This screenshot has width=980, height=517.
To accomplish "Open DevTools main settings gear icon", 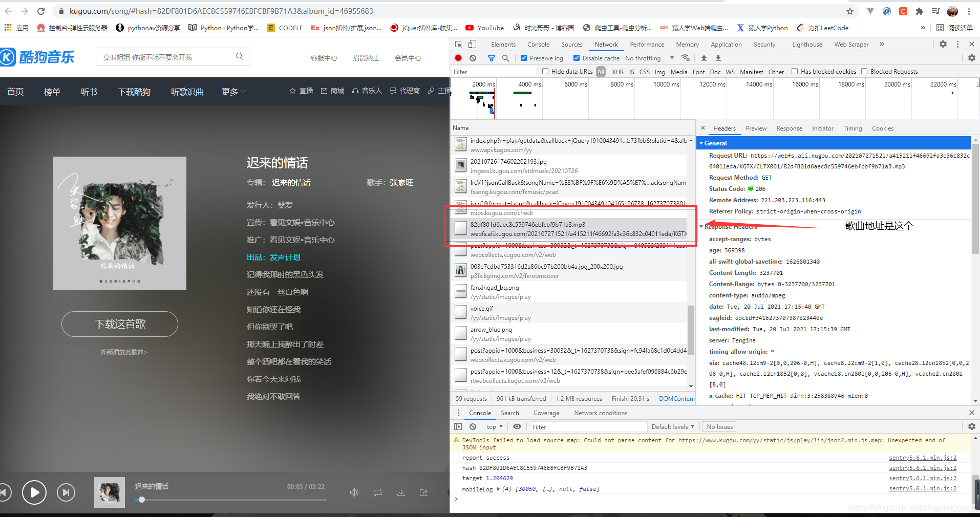I will tap(943, 45).
